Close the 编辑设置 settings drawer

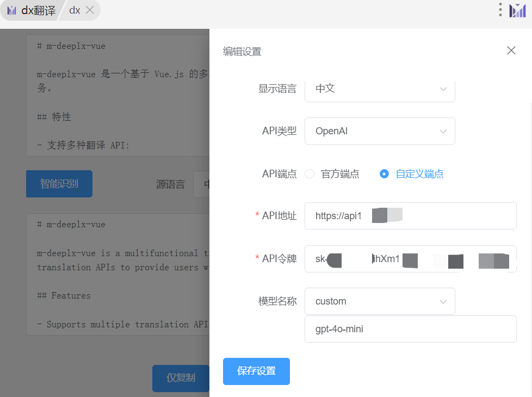(x=511, y=51)
